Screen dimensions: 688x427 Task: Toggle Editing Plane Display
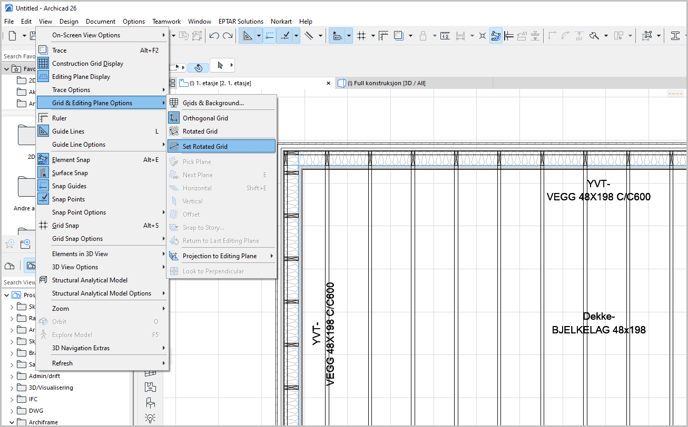click(x=102, y=76)
